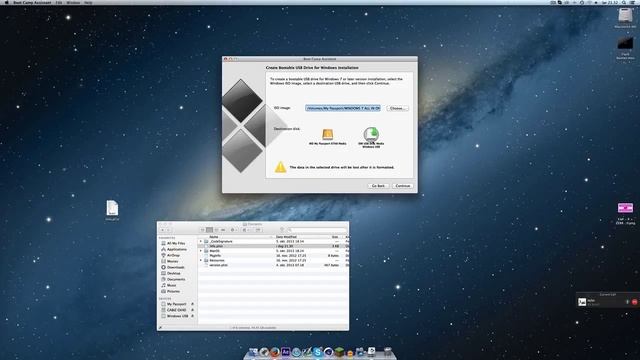Select All My Files in Finder sidebar

point(176,243)
